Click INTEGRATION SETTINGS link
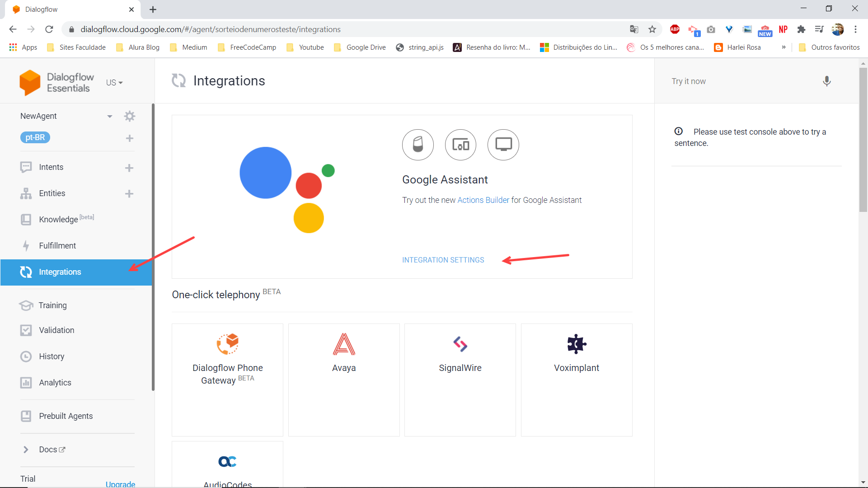This screenshot has width=868, height=488. point(443,260)
